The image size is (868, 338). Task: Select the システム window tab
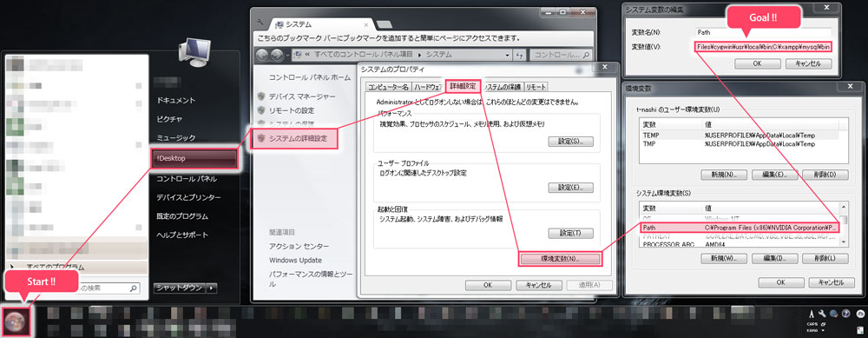coord(321,24)
